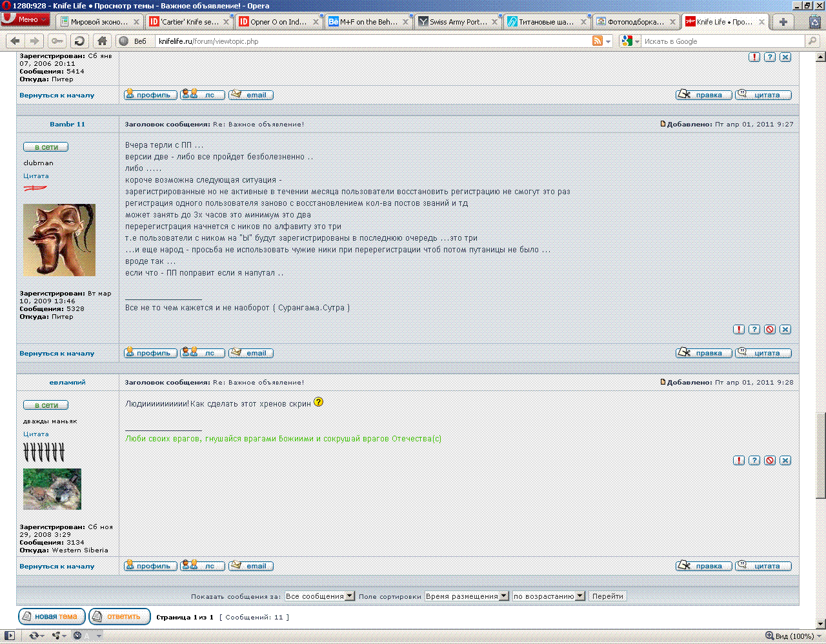Toggle the Opera panel button in status bar
Viewport: 826px width, 644px height.
tap(9, 636)
